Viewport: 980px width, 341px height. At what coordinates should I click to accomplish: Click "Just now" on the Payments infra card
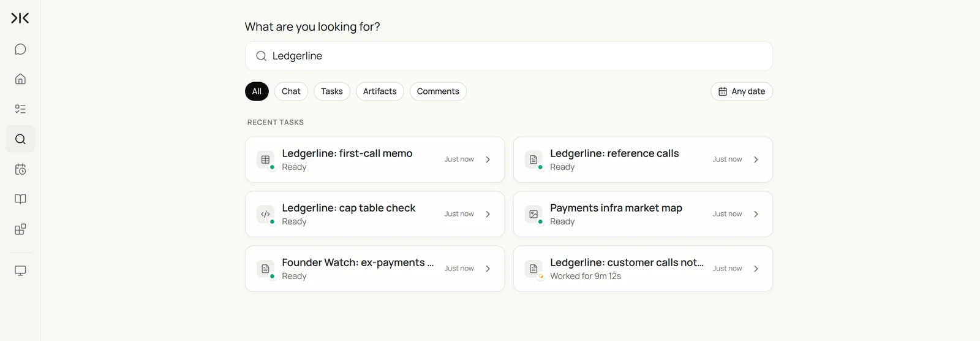point(727,214)
